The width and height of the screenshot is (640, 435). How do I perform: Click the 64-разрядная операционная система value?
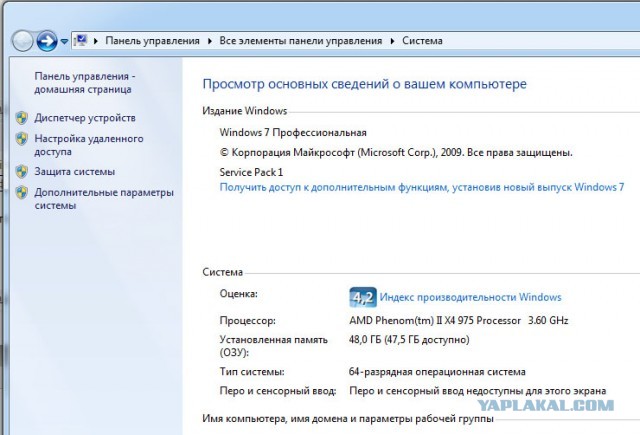coord(438,372)
